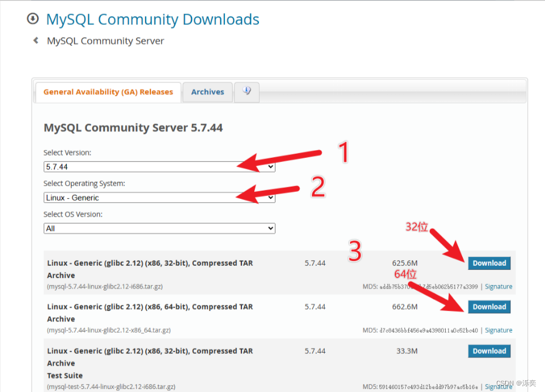This screenshot has width=545, height=392.
Task: Click the download circle icon beside page title
Action: point(33,18)
